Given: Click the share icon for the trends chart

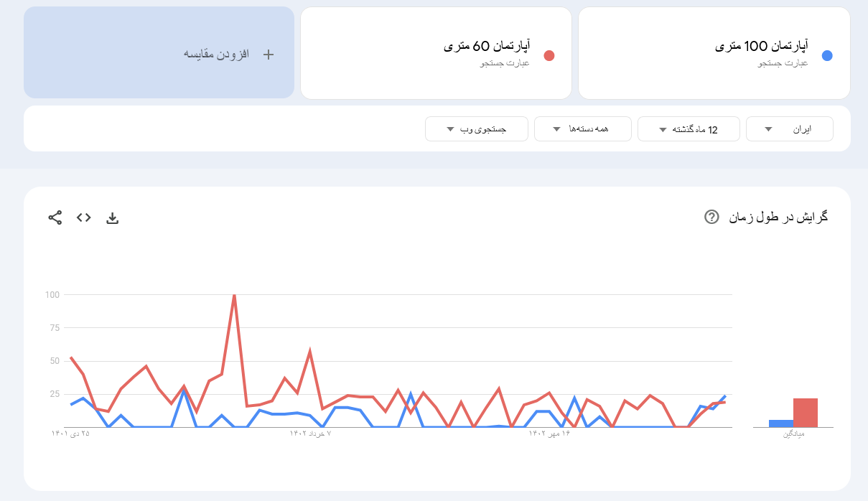Looking at the screenshot, I should tap(55, 217).
